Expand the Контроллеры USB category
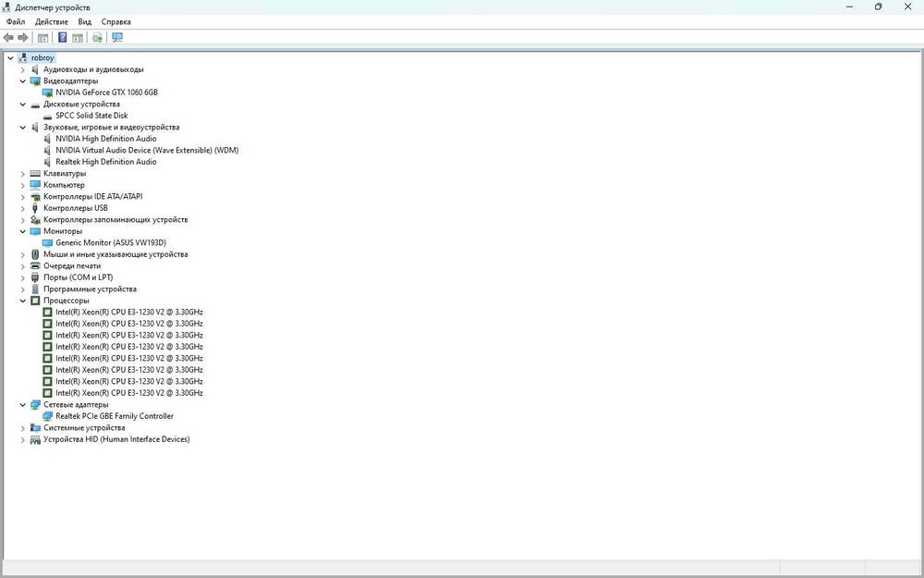The height and width of the screenshot is (578, 924). tap(23, 208)
